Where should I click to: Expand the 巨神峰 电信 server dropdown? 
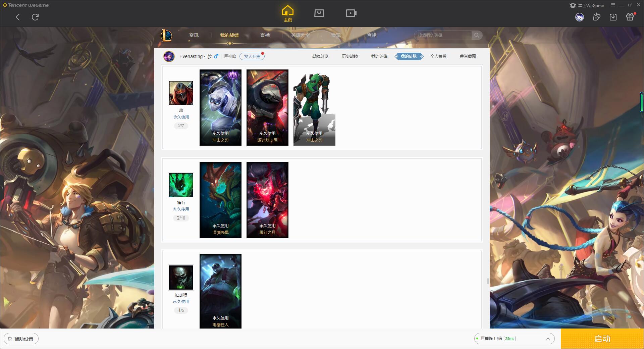click(514, 339)
